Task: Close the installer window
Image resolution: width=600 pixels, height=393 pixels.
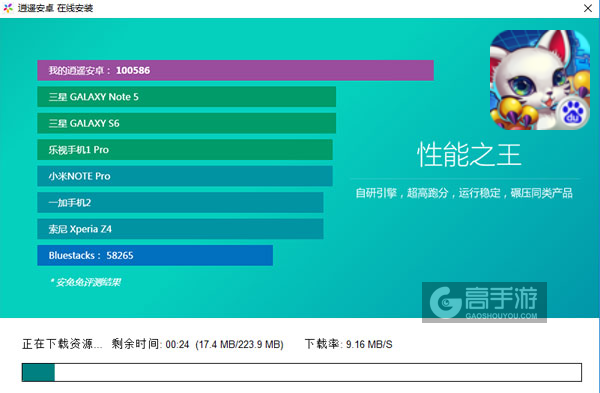Action: pos(588,8)
